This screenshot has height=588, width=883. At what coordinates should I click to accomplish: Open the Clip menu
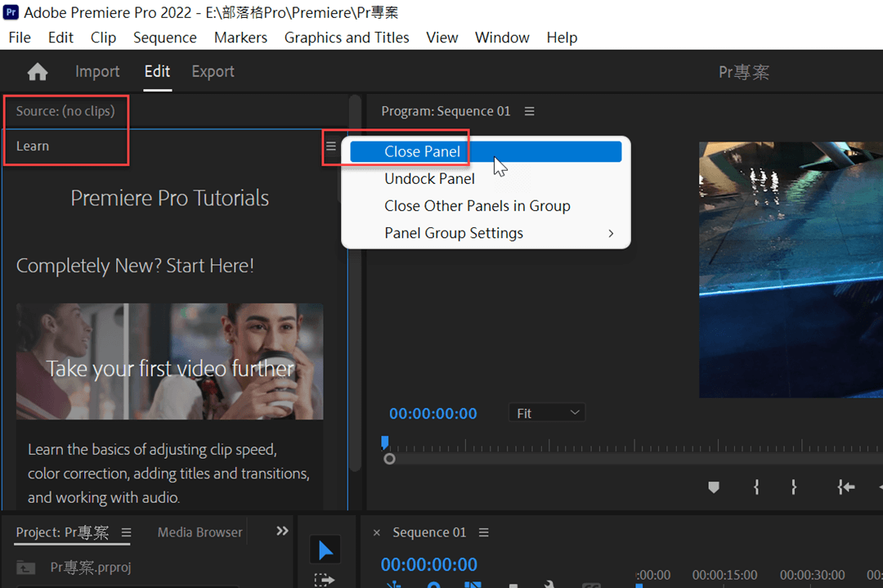point(103,38)
